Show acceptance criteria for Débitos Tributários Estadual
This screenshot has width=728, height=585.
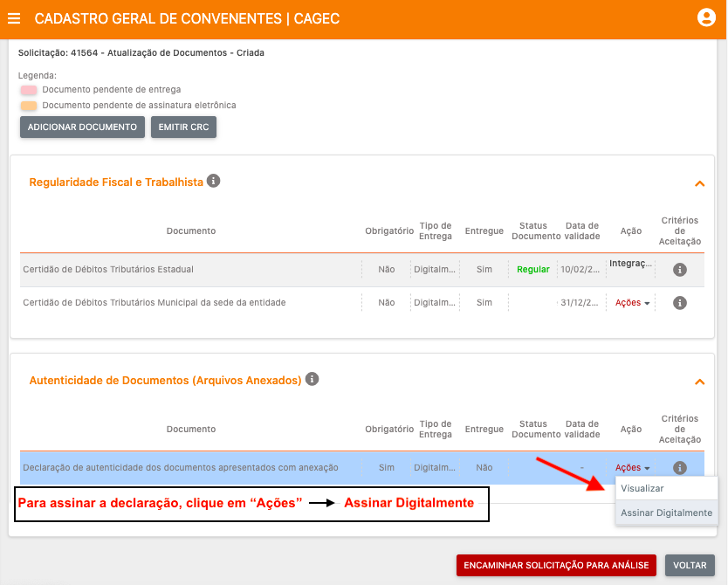680,270
